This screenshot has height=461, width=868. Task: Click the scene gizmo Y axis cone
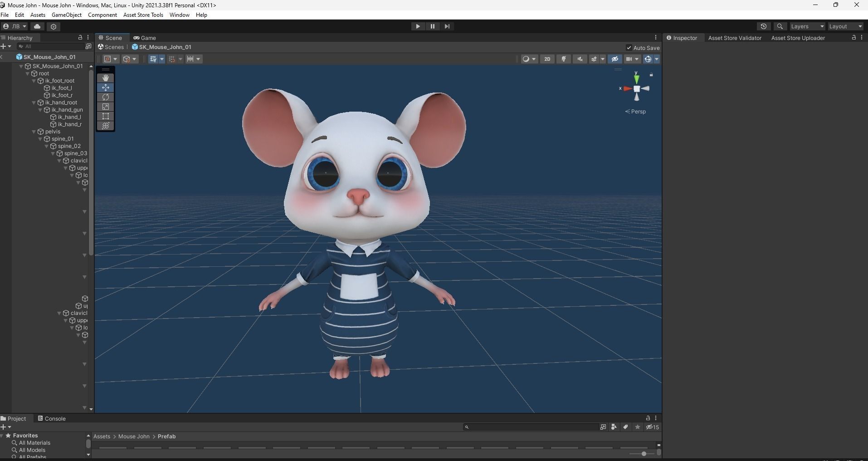pyautogui.click(x=637, y=79)
